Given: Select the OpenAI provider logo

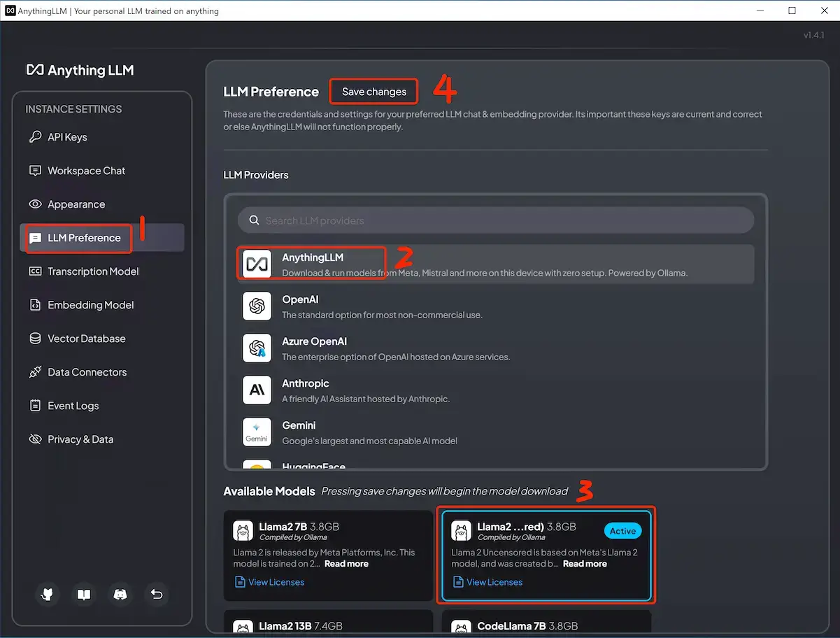Looking at the screenshot, I should tap(257, 306).
